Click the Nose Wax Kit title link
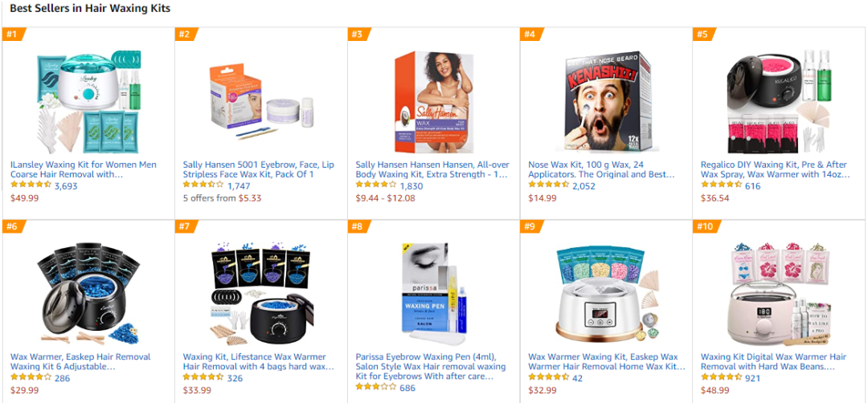 [x=601, y=169]
